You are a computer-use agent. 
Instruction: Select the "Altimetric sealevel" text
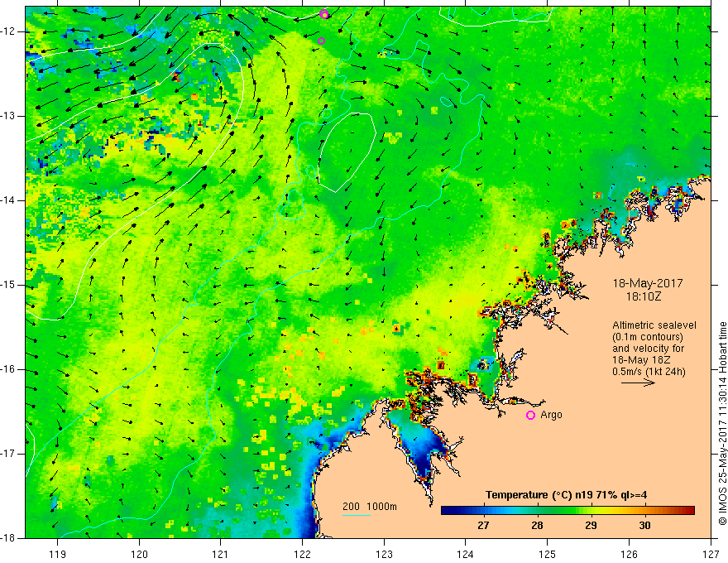coord(654,325)
